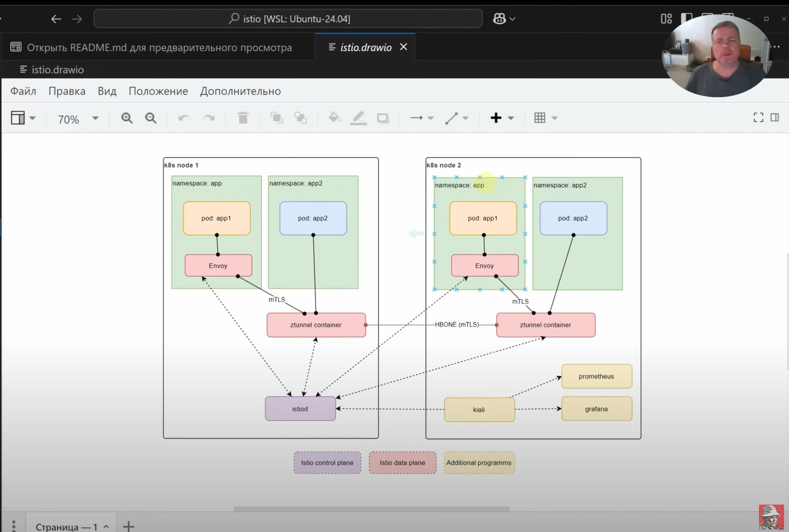
Task: Click the line color pencil icon
Action: [x=358, y=118]
